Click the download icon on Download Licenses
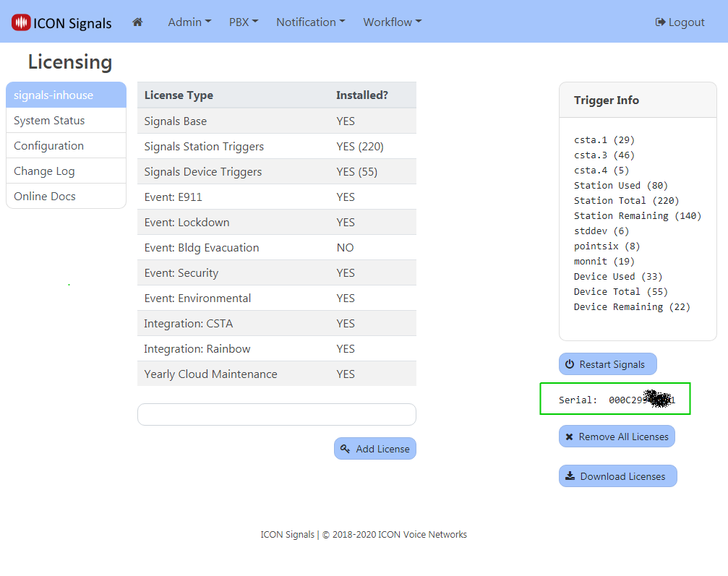728x576 pixels. pyautogui.click(x=570, y=476)
